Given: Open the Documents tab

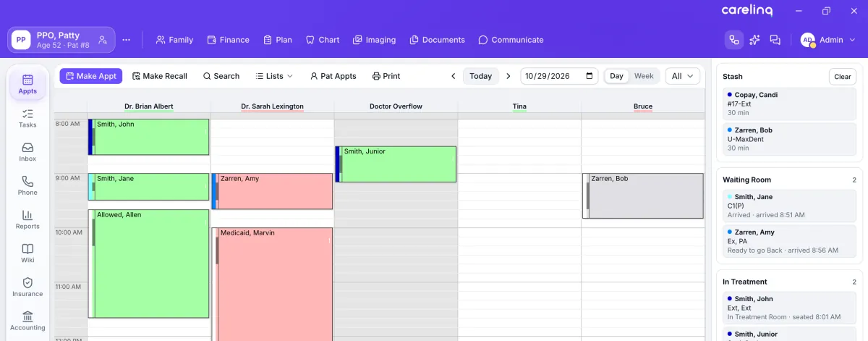Looking at the screenshot, I should click(x=437, y=40).
